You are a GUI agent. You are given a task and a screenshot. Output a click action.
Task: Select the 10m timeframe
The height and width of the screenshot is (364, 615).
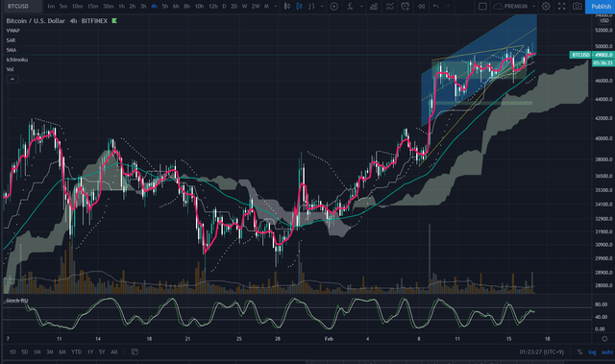click(77, 7)
